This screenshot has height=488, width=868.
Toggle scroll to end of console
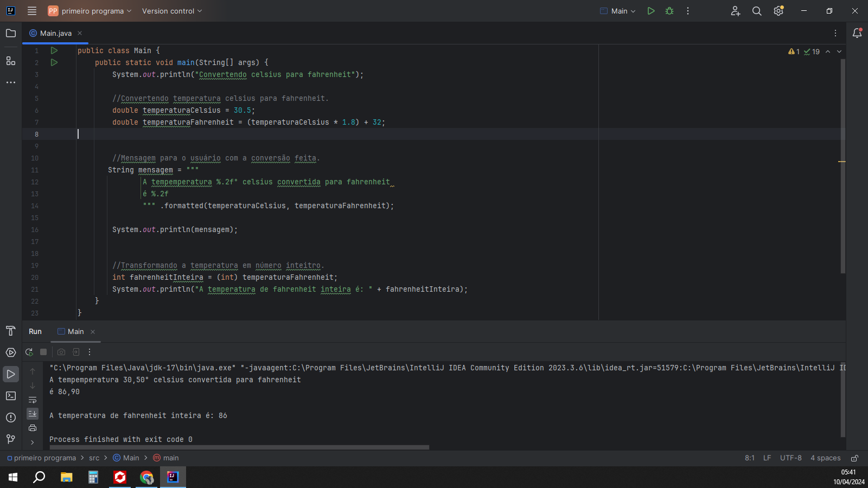click(33, 414)
